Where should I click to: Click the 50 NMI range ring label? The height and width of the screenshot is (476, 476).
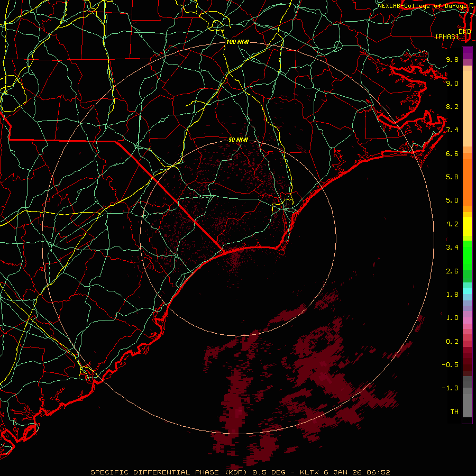point(238,140)
